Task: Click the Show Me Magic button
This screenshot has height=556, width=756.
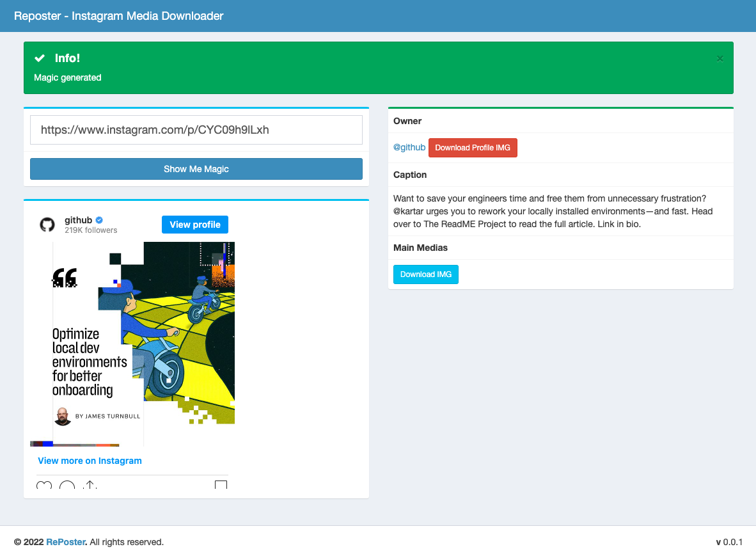Action: (x=196, y=169)
